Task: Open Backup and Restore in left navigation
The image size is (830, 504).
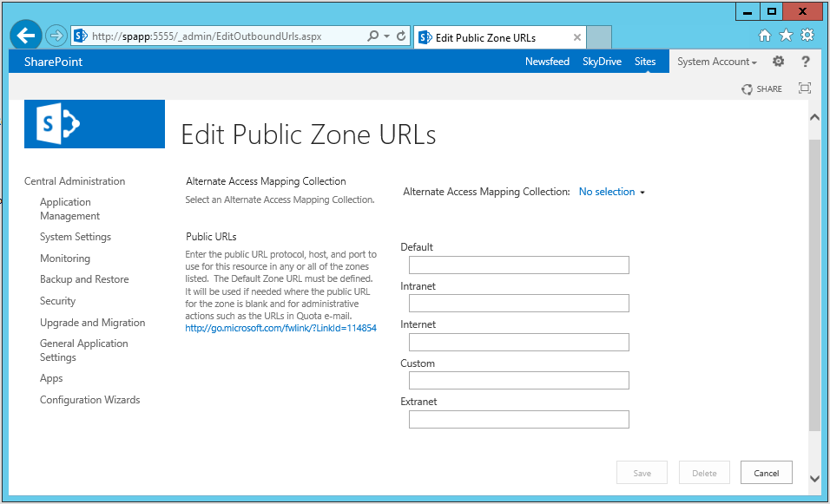Action: (84, 279)
